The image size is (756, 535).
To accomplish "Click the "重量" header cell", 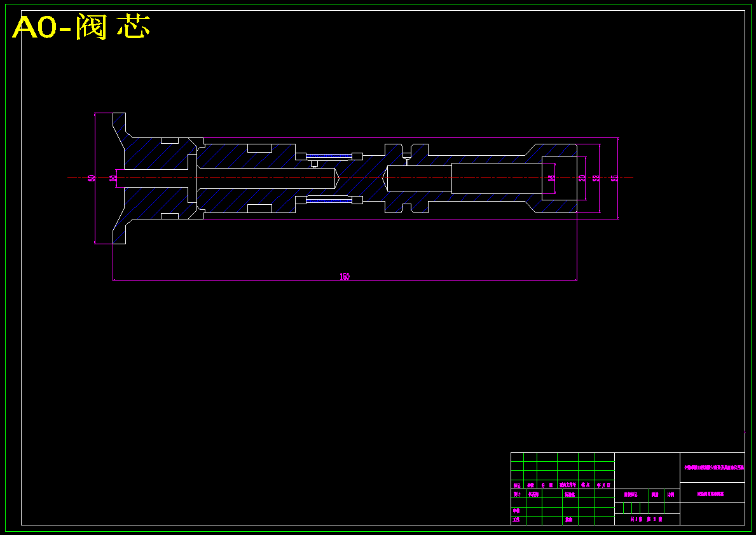I will point(655,494).
